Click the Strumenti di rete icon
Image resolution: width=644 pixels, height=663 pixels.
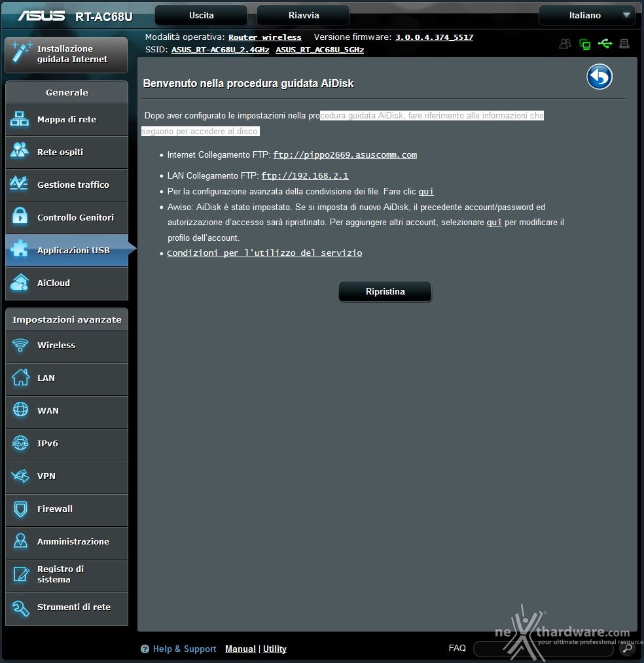coord(20,607)
